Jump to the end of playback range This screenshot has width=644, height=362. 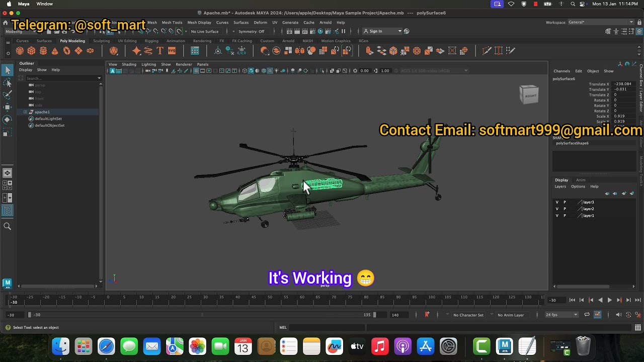(637, 300)
